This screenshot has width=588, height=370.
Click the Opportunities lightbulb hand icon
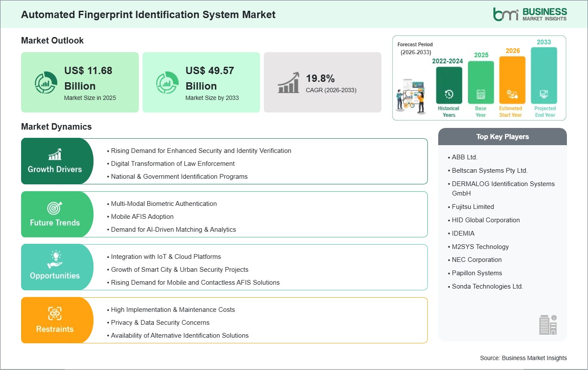click(x=55, y=260)
